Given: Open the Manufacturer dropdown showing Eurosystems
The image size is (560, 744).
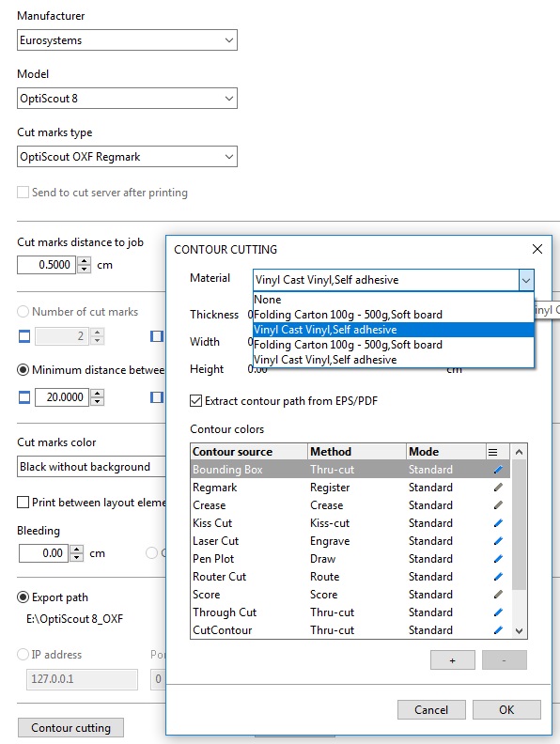Looking at the screenshot, I should click(x=127, y=40).
